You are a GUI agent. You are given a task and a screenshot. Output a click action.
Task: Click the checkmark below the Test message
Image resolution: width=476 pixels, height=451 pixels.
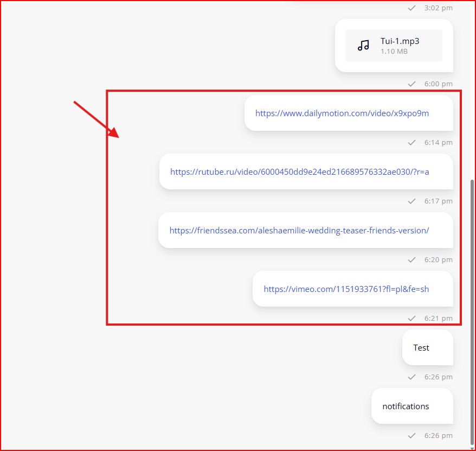pos(412,377)
